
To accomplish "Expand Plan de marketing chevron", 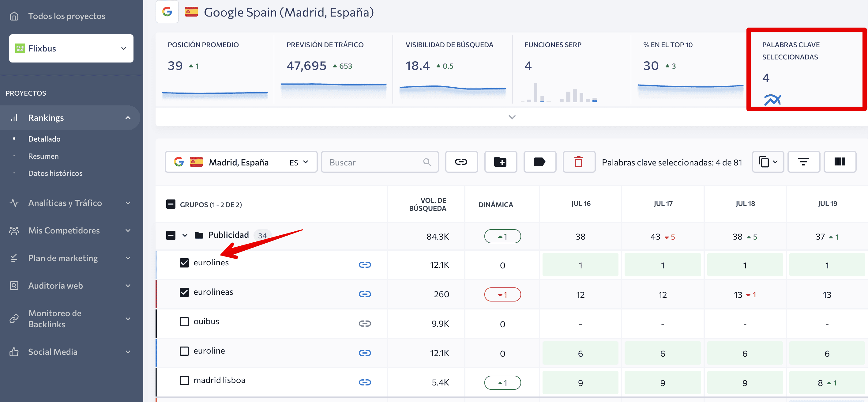I will tap(128, 258).
